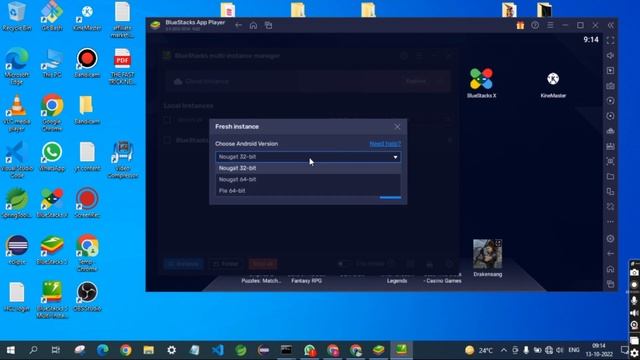The image size is (640, 360).
Task: Open the taskbar search magnifier
Action: click(33, 350)
